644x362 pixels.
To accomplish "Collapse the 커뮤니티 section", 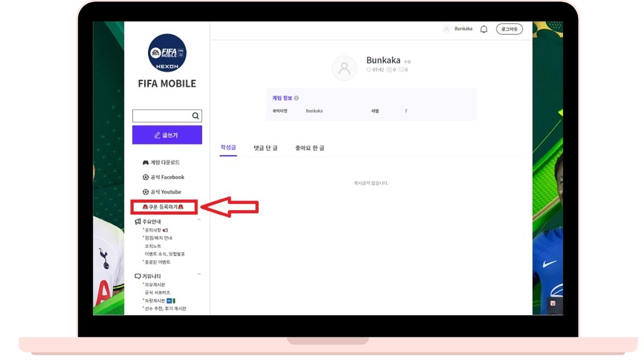I will coord(199,274).
